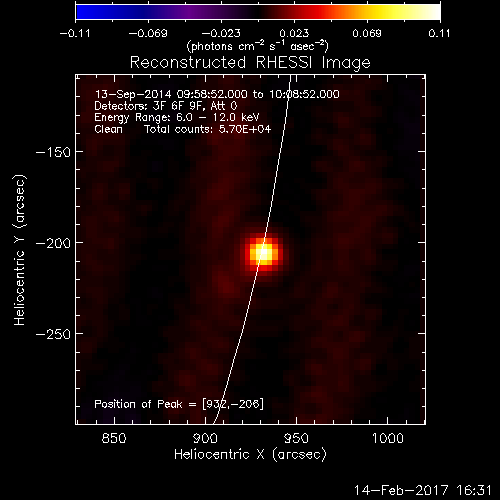The height and width of the screenshot is (500, 500).
Task: Click the bright yellow flare peak source
Action: click(264, 253)
